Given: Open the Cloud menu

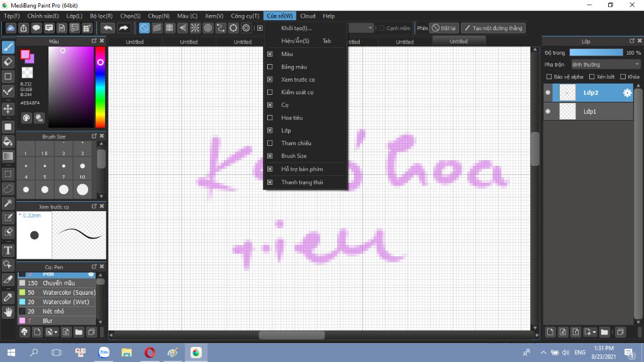Looking at the screenshot, I should [x=308, y=16].
